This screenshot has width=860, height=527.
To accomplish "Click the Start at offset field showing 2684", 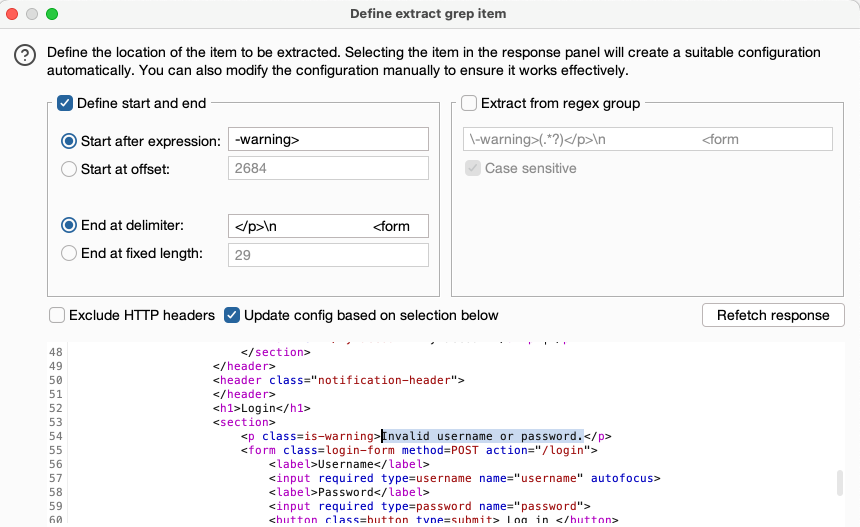I will [328, 169].
